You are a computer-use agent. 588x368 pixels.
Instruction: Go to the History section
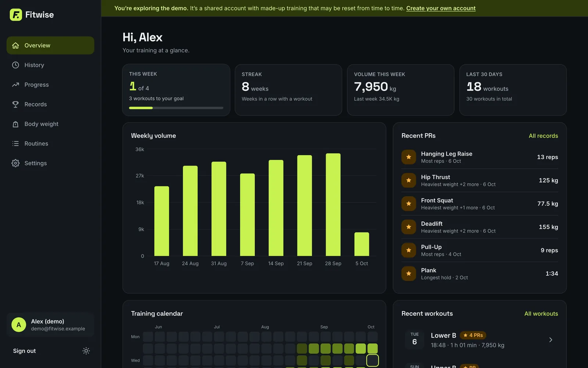tap(50, 65)
